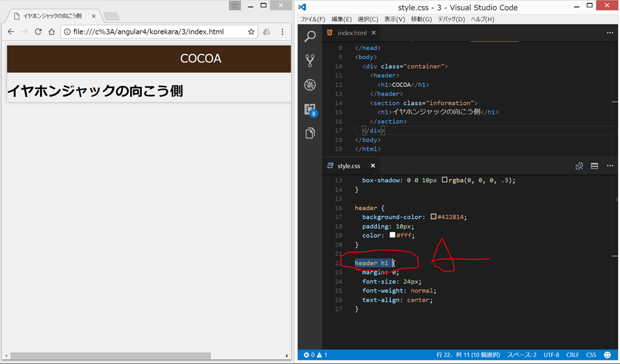
Task: Split the style.css editor
Action: [x=595, y=166]
